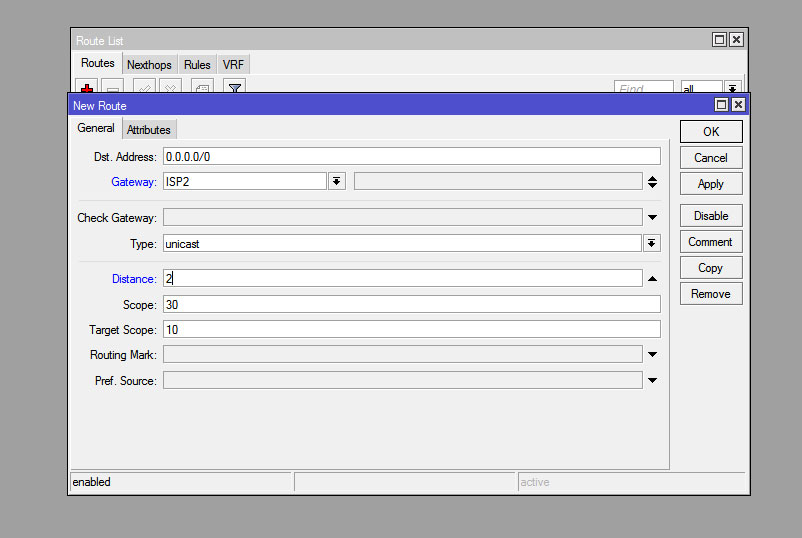
Task: Click the remove minus icon in Route List toolbar
Action: click(x=113, y=89)
